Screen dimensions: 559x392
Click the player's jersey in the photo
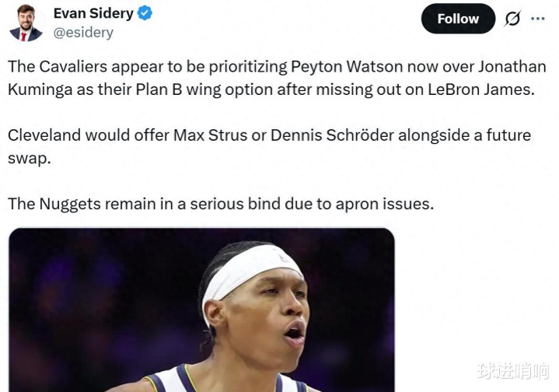(225, 380)
